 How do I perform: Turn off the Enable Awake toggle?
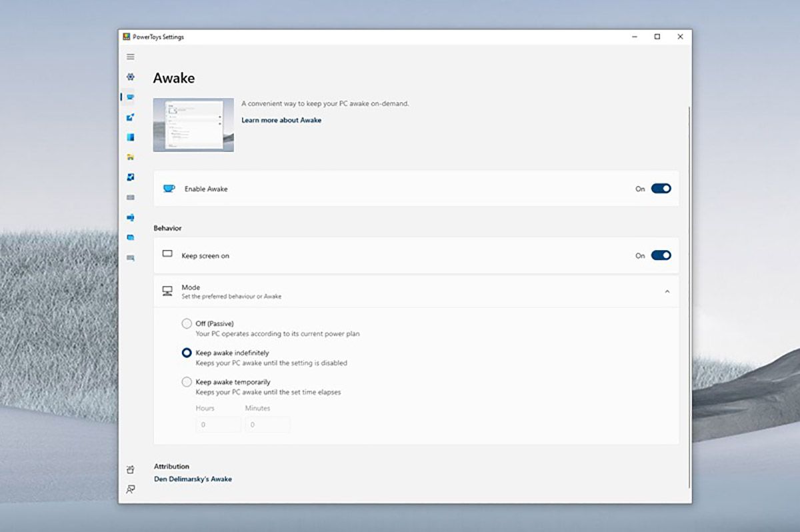click(661, 189)
